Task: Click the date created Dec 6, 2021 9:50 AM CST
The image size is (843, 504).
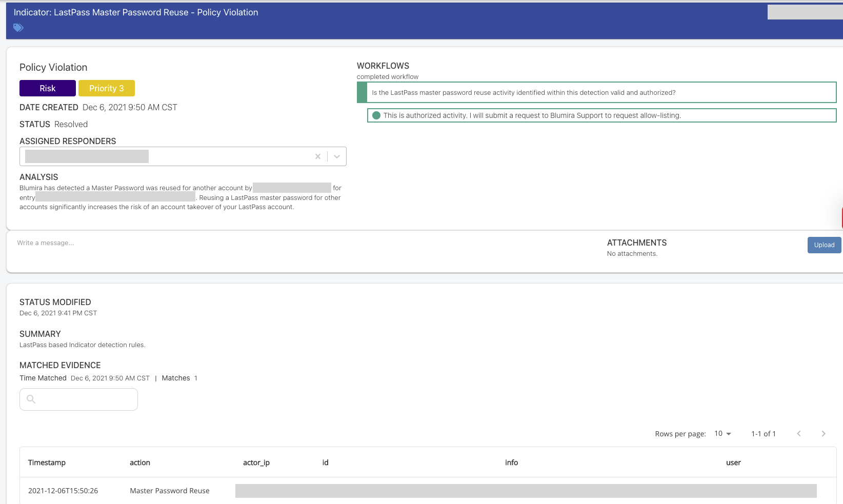Action: [x=130, y=107]
